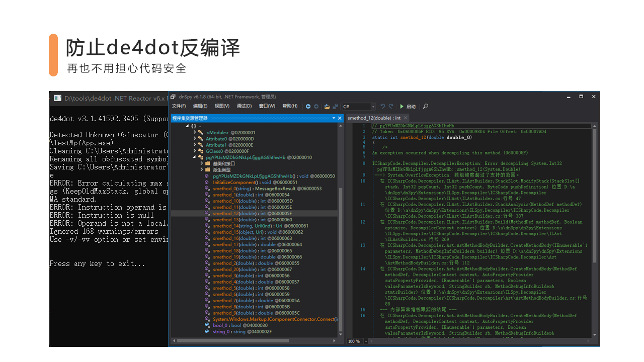This screenshot has height=362, width=644.
Task: Click the method icon beside smethod_0(string)
Action: click(x=208, y=189)
